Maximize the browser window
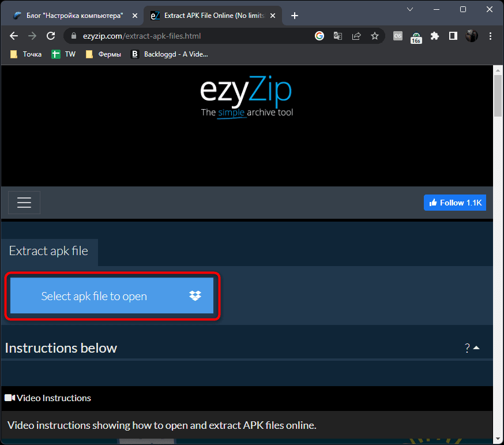 [x=463, y=9]
